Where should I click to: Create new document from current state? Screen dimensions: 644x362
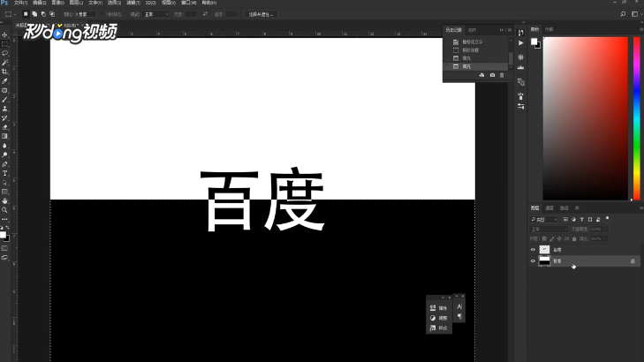[x=481, y=76]
